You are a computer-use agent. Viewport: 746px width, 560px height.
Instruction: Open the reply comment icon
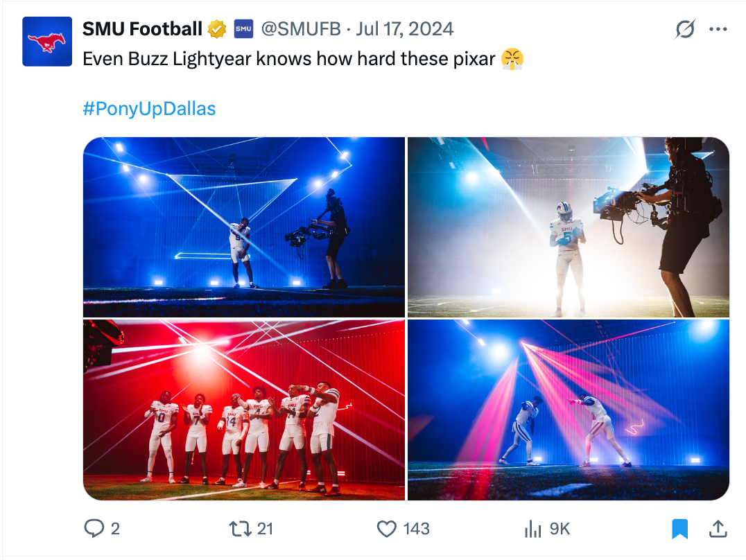click(94, 529)
